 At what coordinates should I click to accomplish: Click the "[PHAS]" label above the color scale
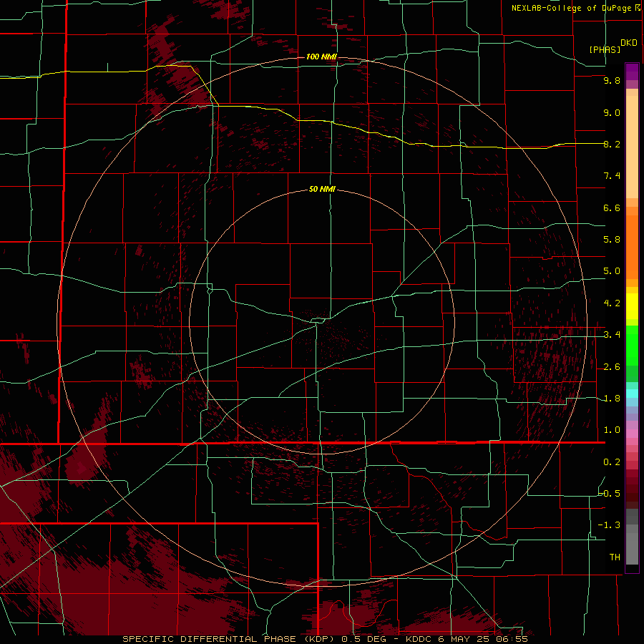click(x=605, y=49)
